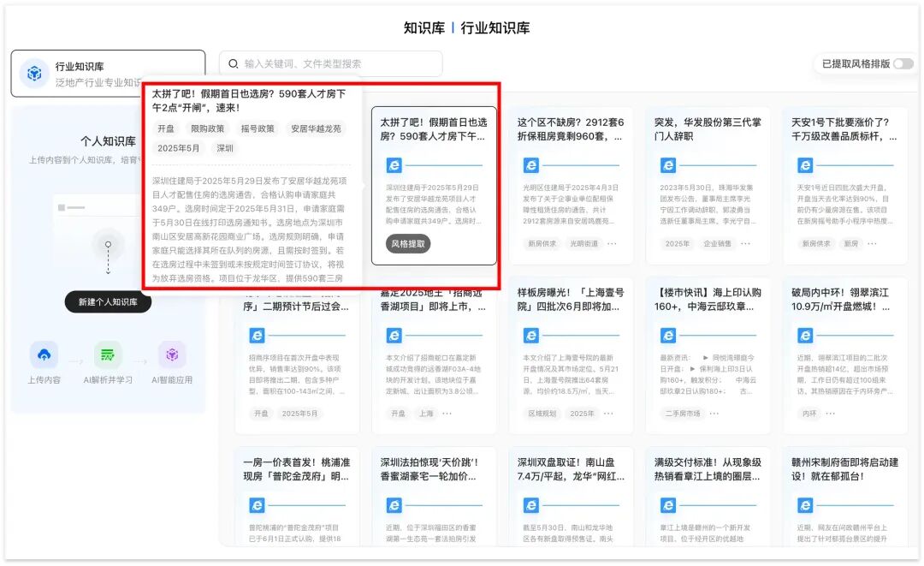This screenshot has width=924, height=566.
Task: Click the 风格提取 button on the card
Action: point(408,243)
